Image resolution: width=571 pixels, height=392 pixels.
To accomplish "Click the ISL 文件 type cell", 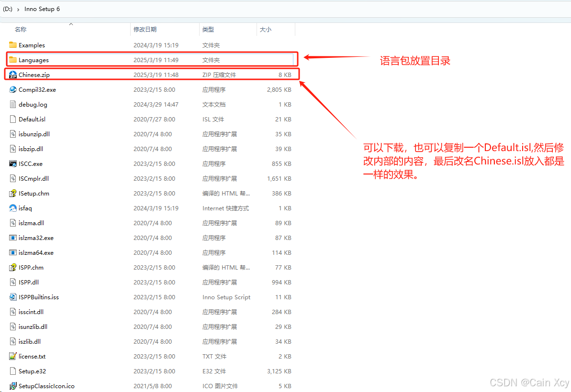I will tap(213, 119).
